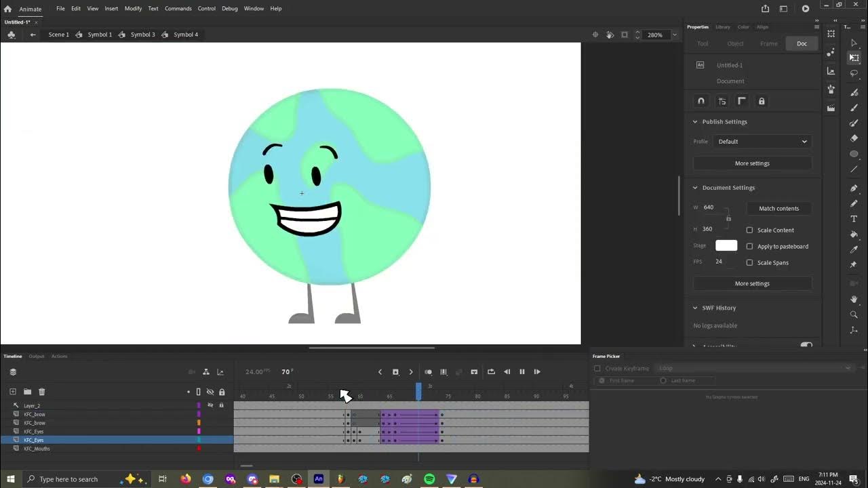Open the stage zoom percentage dropdown
868x488 pixels.
coord(674,35)
